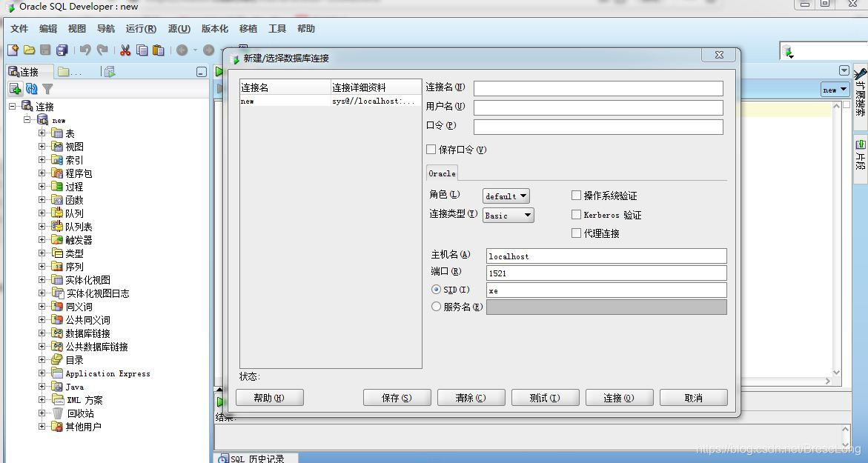This screenshot has height=463, width=868.
Task: Open the 运行(R) menu
Action: pyautogui.click(x=141, y=29)
